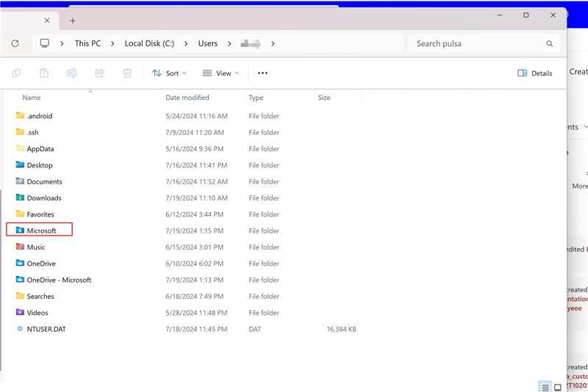The height and width of the screenshot is (392, 588).
Task: Expand chevron before This PC breadcrumb
Action: [x=62, y=44]
